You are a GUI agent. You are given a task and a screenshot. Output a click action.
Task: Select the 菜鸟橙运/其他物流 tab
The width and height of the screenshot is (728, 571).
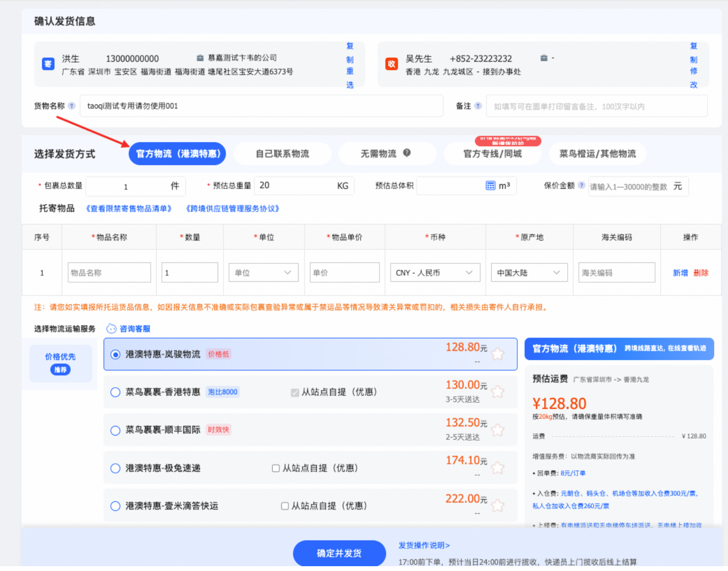(x=597, y=154)
